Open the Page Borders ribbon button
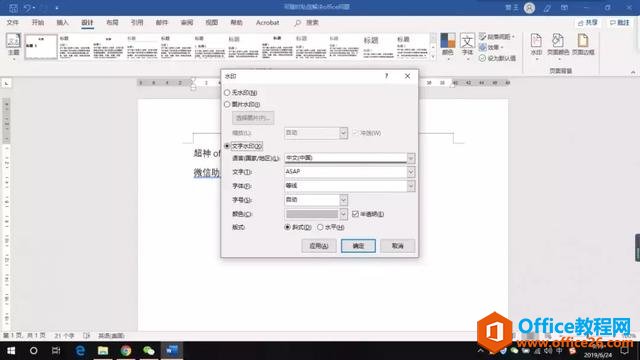The width and height of the screenshot is (640, 360). 583,44
